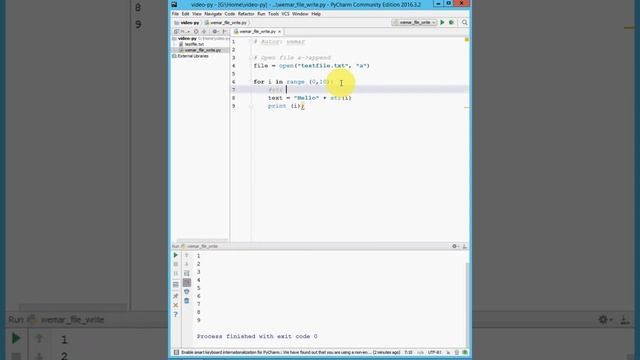
Task: Click video-py in the navigation breadcrumb
Action: point(187,23)
